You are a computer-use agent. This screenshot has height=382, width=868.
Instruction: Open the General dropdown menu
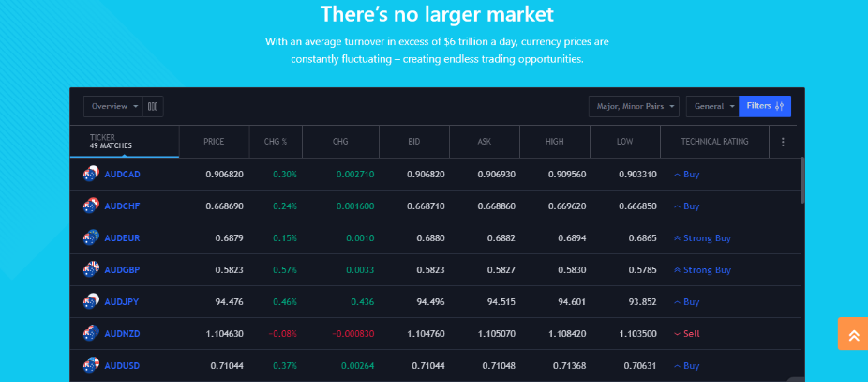712,107
